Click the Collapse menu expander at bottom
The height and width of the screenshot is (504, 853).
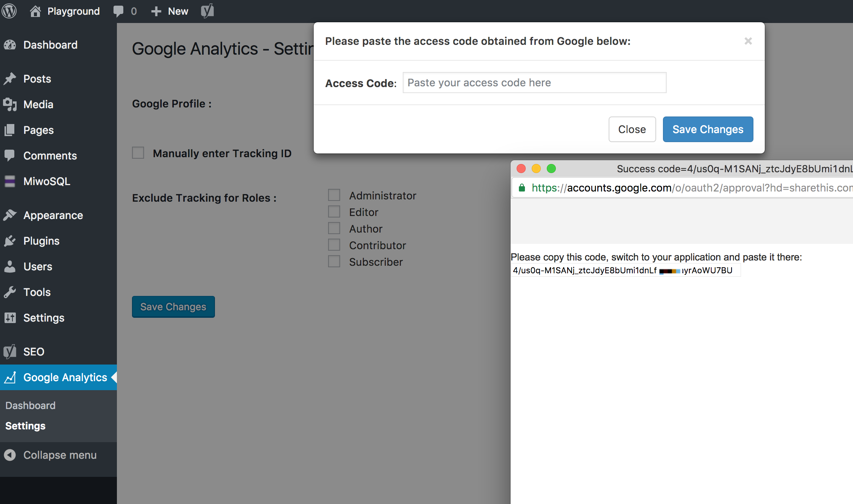click(9, 455)
